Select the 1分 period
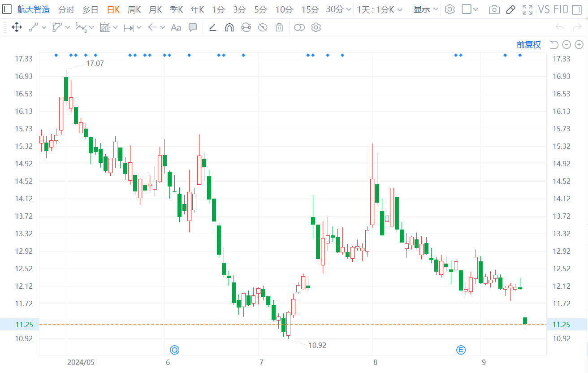This screenshot has width=588, height=373. 219,9
